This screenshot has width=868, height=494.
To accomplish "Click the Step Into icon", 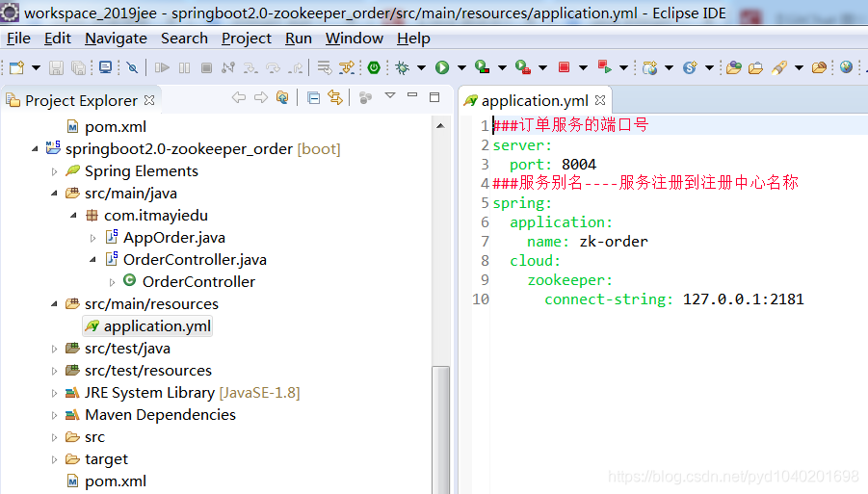I will tap(250, 67).
